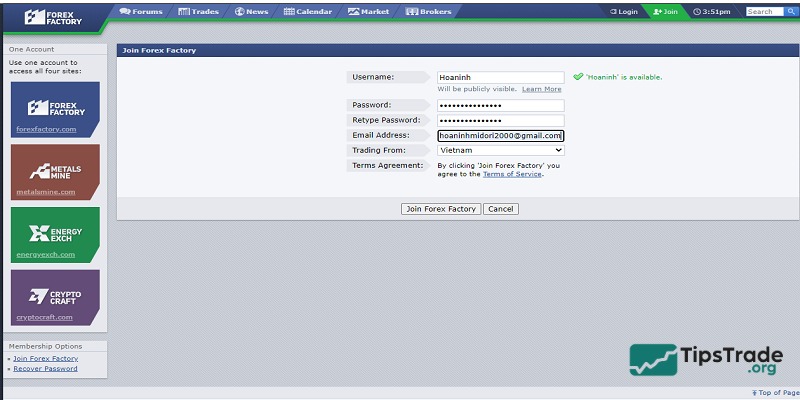Open the Terms of Service link

click(511, 174)
